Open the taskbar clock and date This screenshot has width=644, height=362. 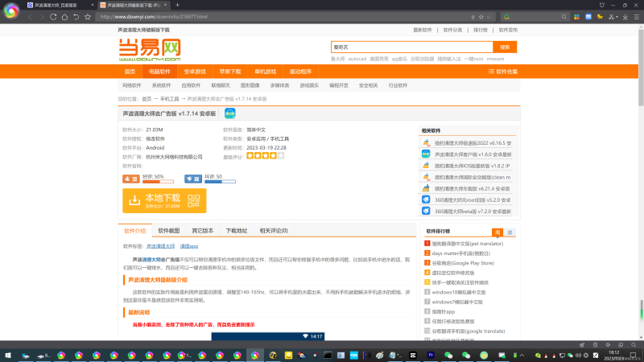pyautogui.click(x=614, y=356)
